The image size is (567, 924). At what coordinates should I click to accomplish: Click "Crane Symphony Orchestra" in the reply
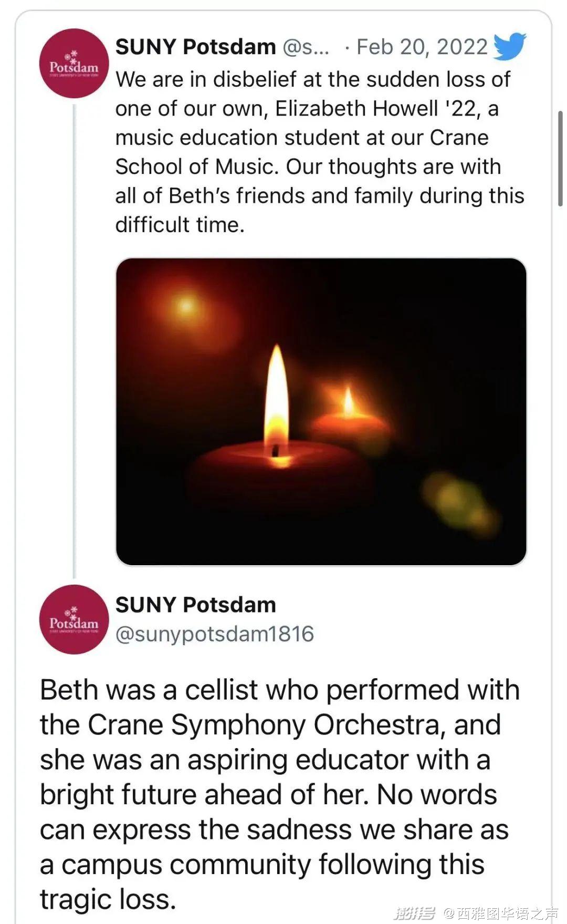click(x=262, y=725)
